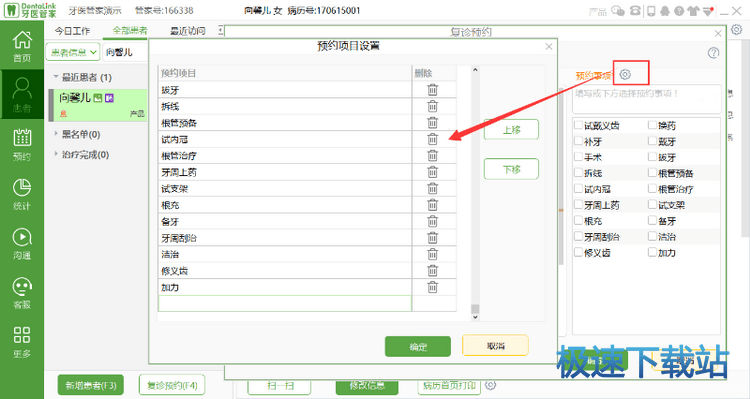Delete the 备牙 appointment item
The image size is (750, 399).
(432, 222)
